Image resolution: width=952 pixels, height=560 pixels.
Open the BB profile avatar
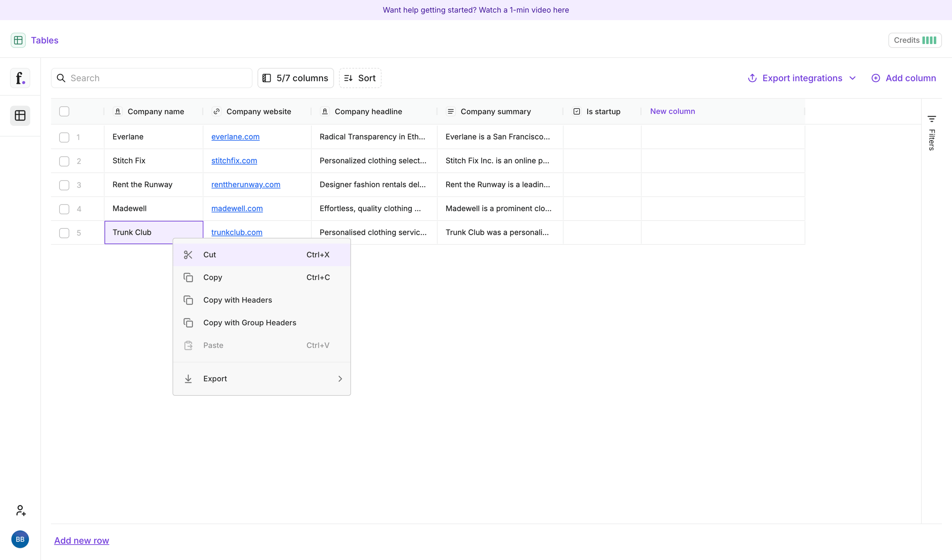coord(20,539)
